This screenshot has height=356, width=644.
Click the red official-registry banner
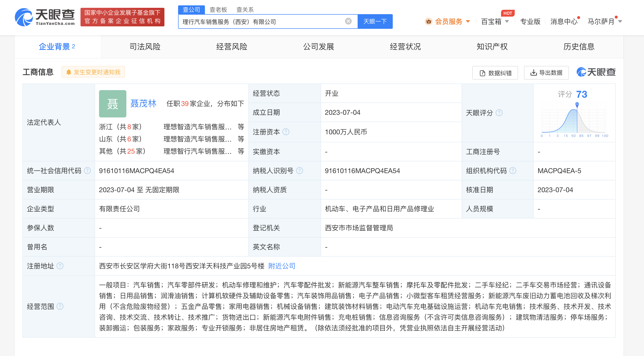122,17
